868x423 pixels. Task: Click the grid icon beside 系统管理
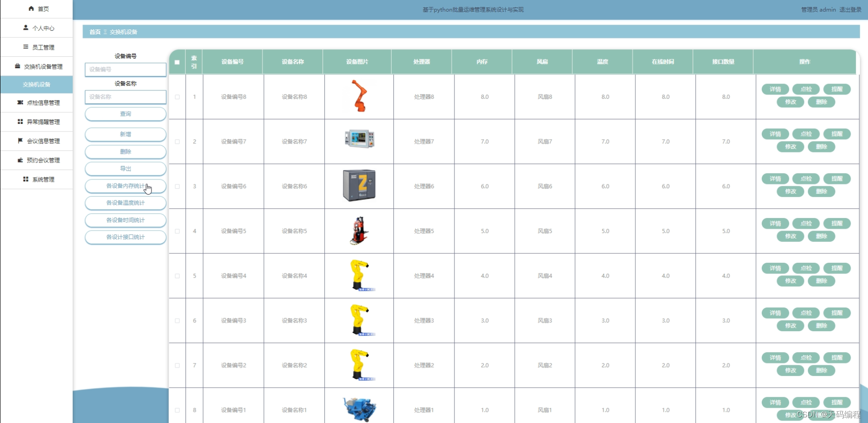tap(26, 179)
